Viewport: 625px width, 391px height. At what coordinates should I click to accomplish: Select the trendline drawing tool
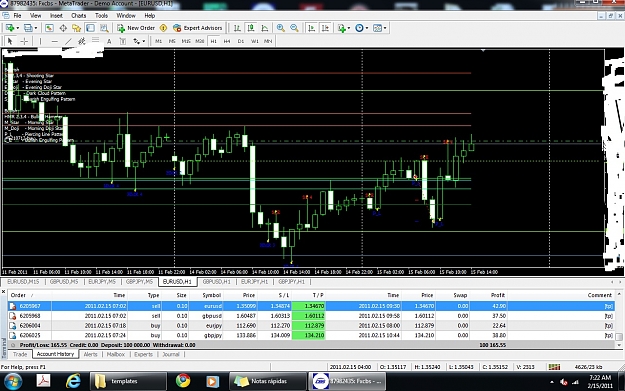pos(68,41)
